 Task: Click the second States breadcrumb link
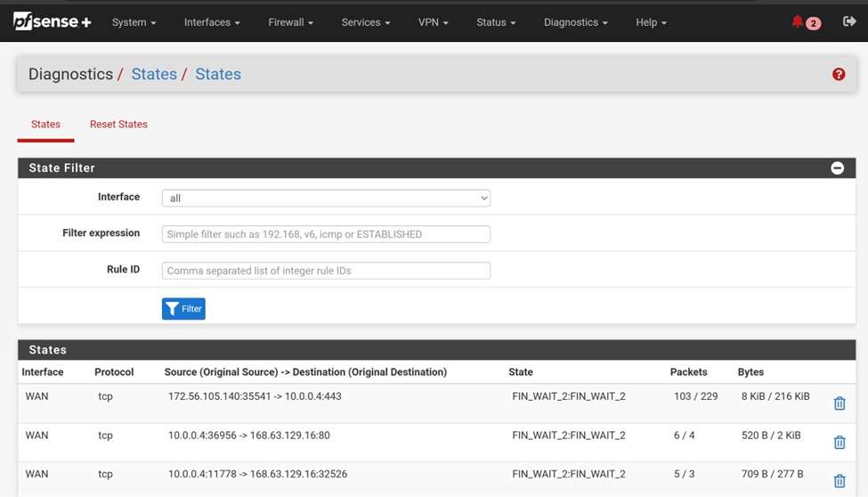click(218, 74)
